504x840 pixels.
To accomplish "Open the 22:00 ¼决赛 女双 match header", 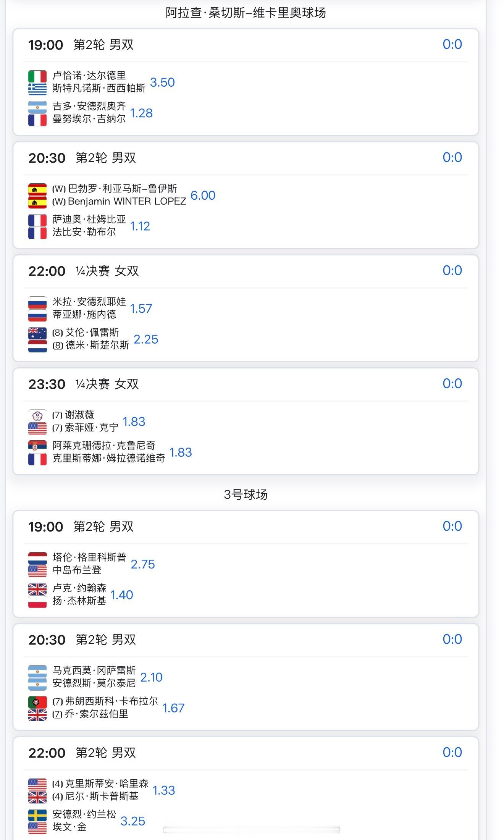I will [84, 271].
